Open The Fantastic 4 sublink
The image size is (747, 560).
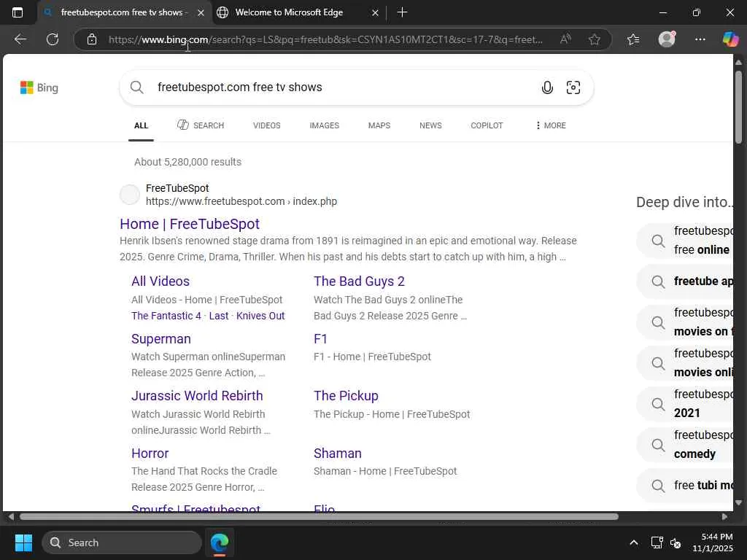[x=166, y=316]
